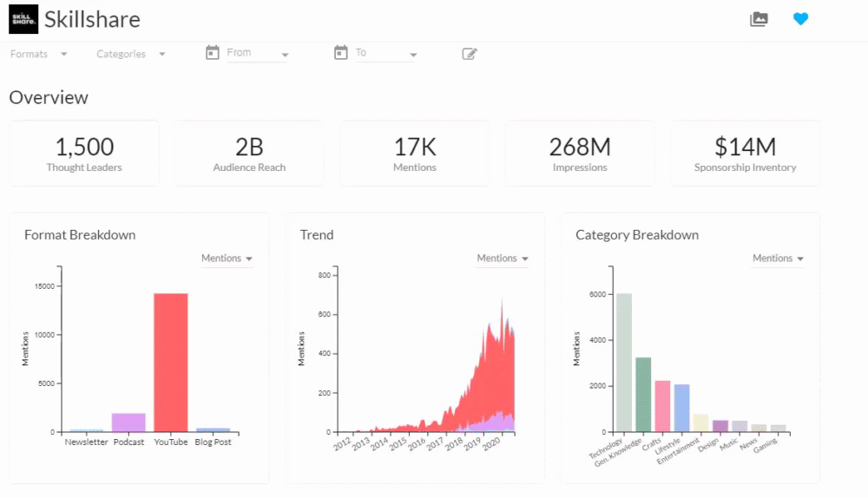Click the Trend chart title
This screenshot has width=868, height=498.
coord(317,234)
